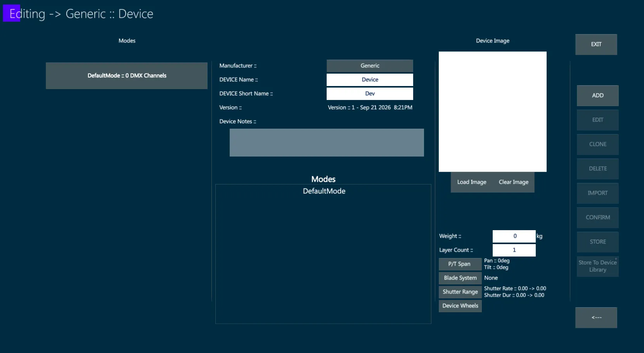Click the Editing title heading
This screenshot has height=353, width=644.
(x=81, y=14)
